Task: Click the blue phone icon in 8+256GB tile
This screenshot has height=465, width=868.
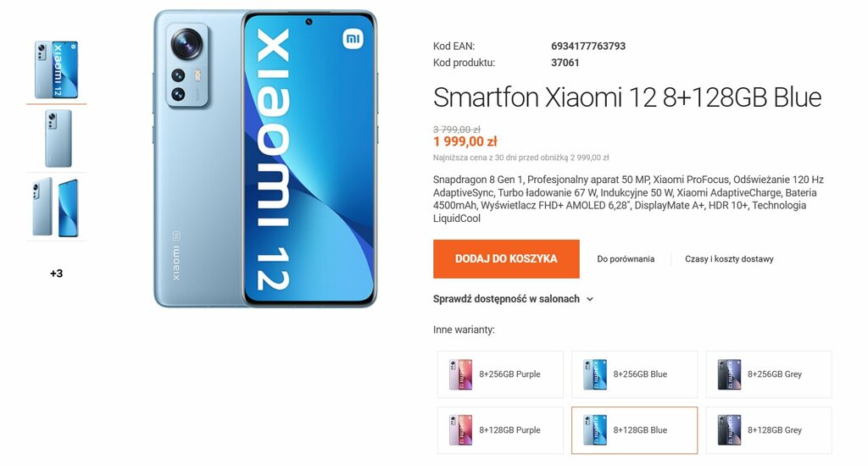Action: (x=595, y=374)
